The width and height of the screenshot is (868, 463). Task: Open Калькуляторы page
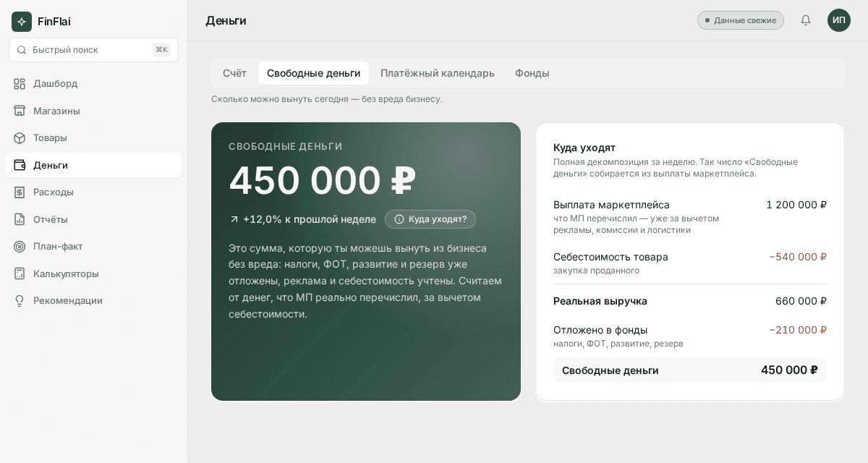93,273
